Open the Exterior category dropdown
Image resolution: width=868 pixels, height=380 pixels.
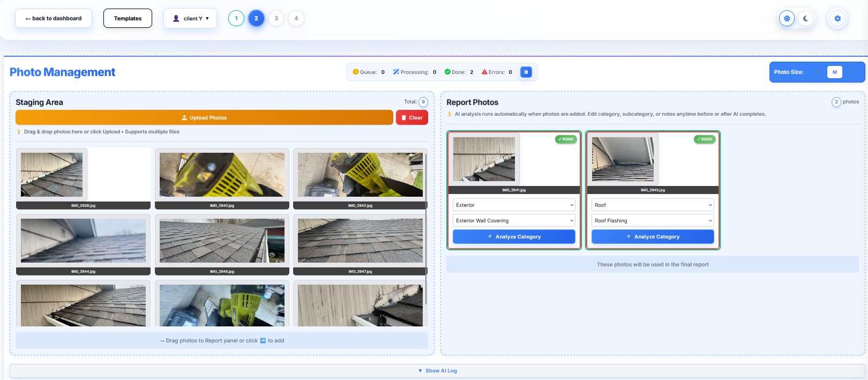pos(514,205)
